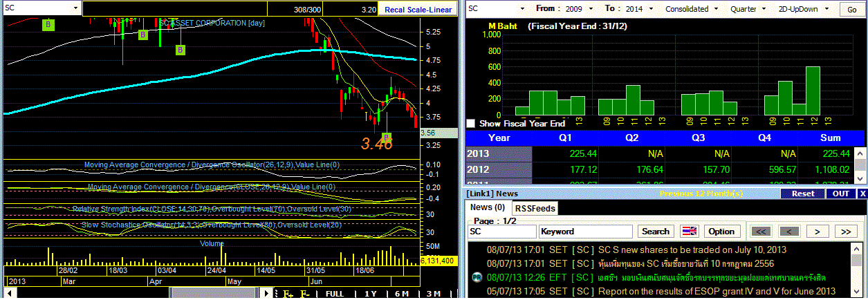
Task: Click the Q3 column header
Action: 699,138
